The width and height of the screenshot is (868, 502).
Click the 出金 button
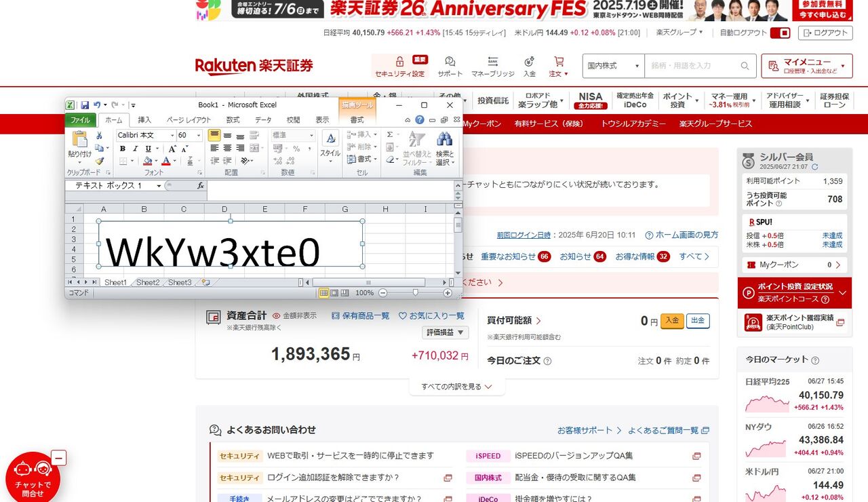pyautogui.click(x=698, y=321)
